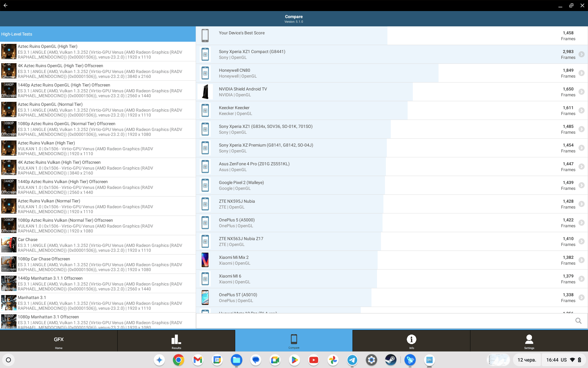Open Telegram from shelf
Viewport: 588px width, 368px height.
(x=352, y=360)
